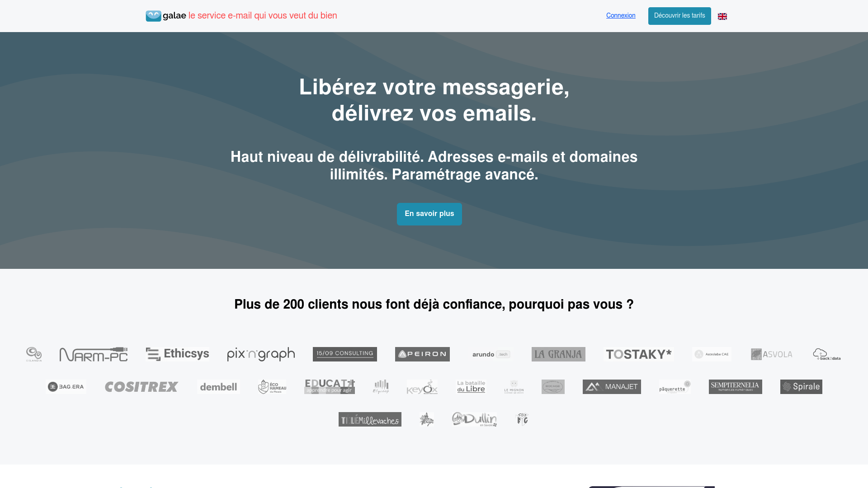Click the pix'n'graph logo
The width and height of the screenshot is (868, 488).
tap(261, 354)
